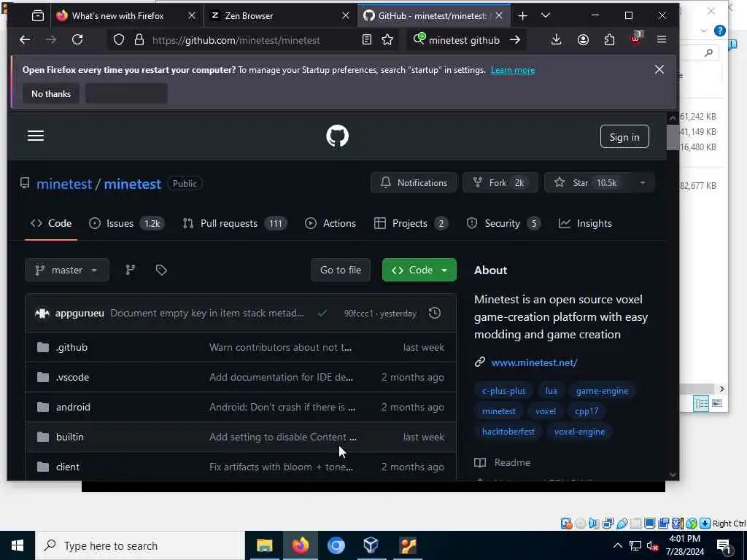
Task: Open the Pull requests tab
Action: coord(235,223)
